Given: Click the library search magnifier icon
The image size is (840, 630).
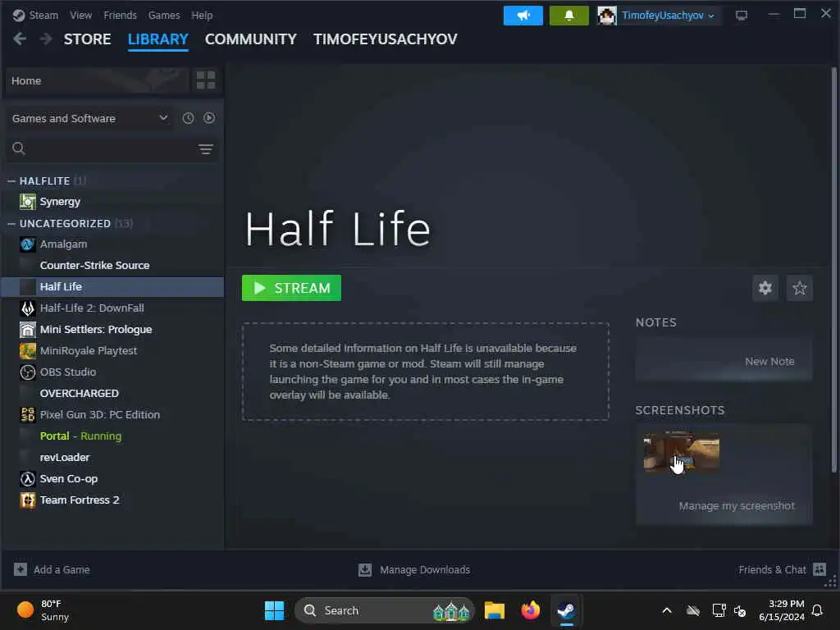Looking at the screenshot, I should [x=19, y=148].
